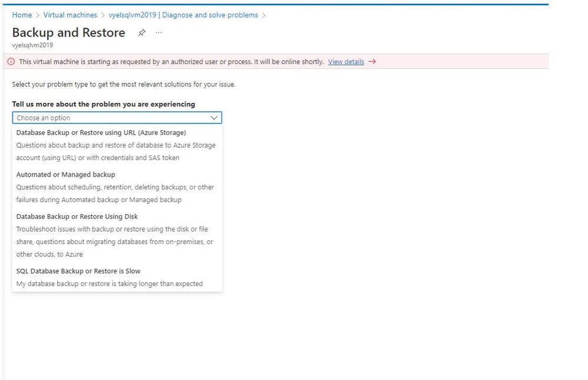This screenshot has height=380, width=588.
Task: Open the more options ellipsis menu
Action: click(159, 32)
